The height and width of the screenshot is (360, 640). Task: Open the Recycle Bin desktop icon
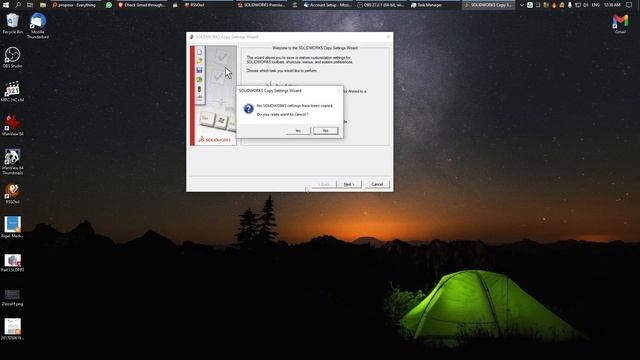[x=13, y=24]
